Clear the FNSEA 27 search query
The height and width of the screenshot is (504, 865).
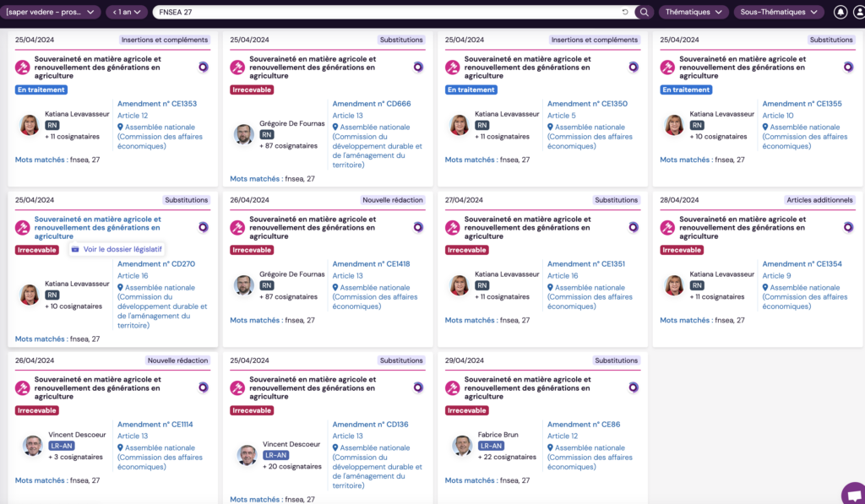(625, 12)
